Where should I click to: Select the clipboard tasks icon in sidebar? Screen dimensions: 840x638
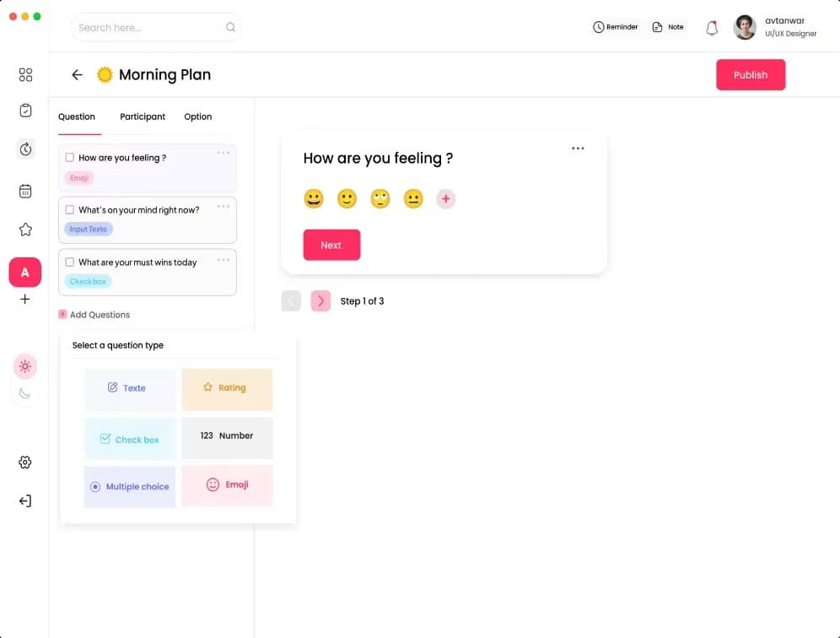click(x=25, y=110)
